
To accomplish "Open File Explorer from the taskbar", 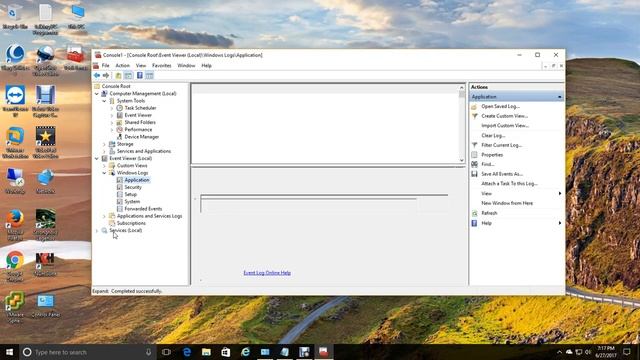I will click(x=206, y=352).
